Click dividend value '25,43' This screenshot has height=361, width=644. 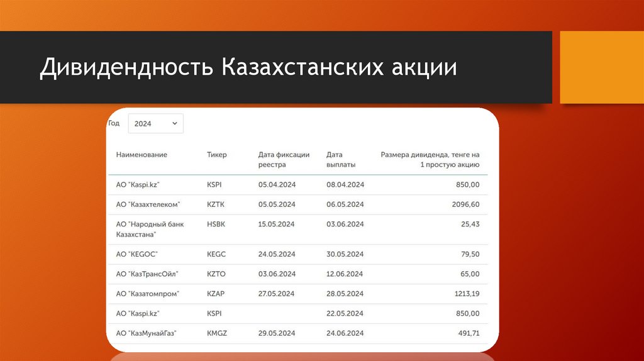click(470, 225)
